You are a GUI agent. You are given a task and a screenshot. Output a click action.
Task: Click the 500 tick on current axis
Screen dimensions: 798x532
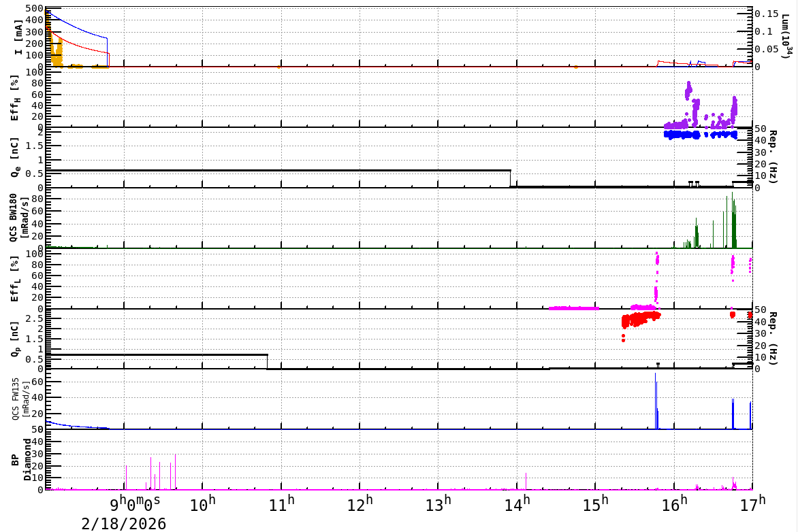(x=33, y=9)
